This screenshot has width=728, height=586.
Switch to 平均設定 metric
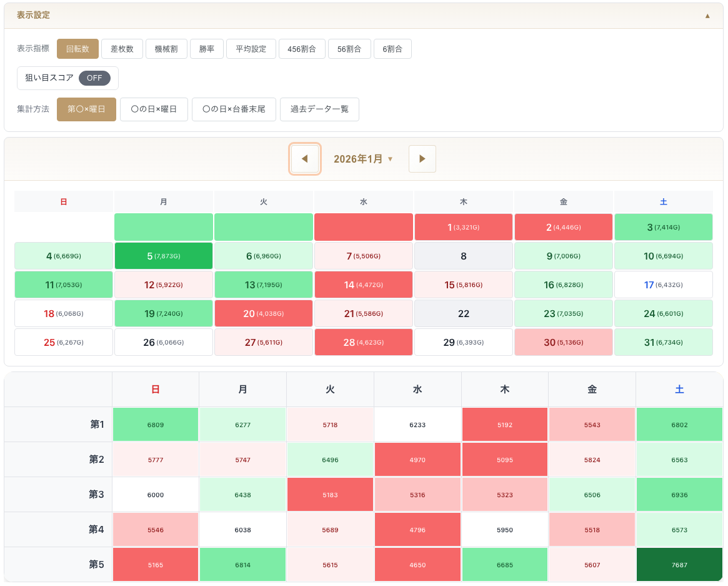click(251, 49)
